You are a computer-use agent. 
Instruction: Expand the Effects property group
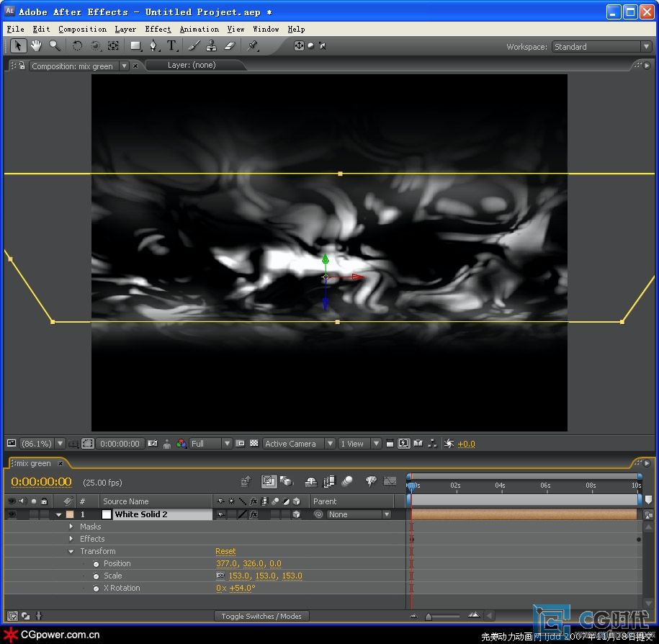tap(71, 539)
